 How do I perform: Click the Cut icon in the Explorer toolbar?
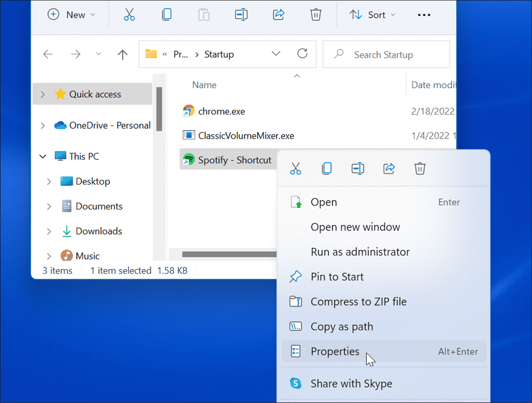tap(129, 15)
